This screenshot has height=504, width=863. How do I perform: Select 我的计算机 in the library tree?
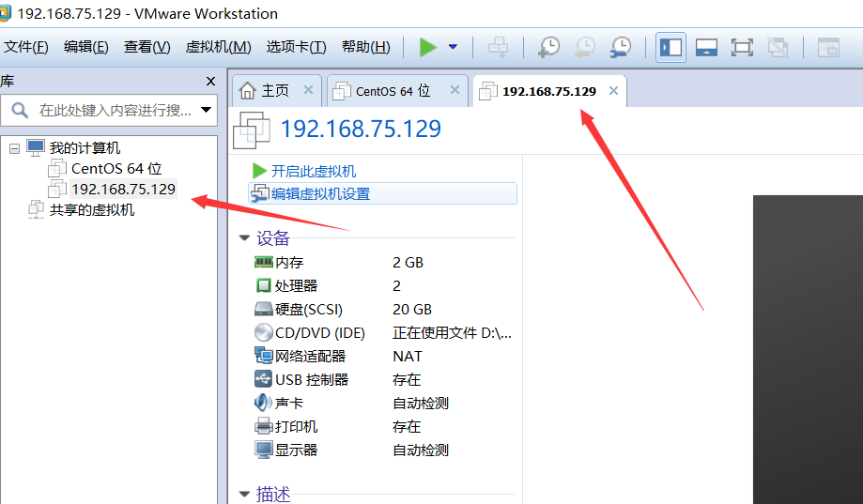tap(85, 148)
